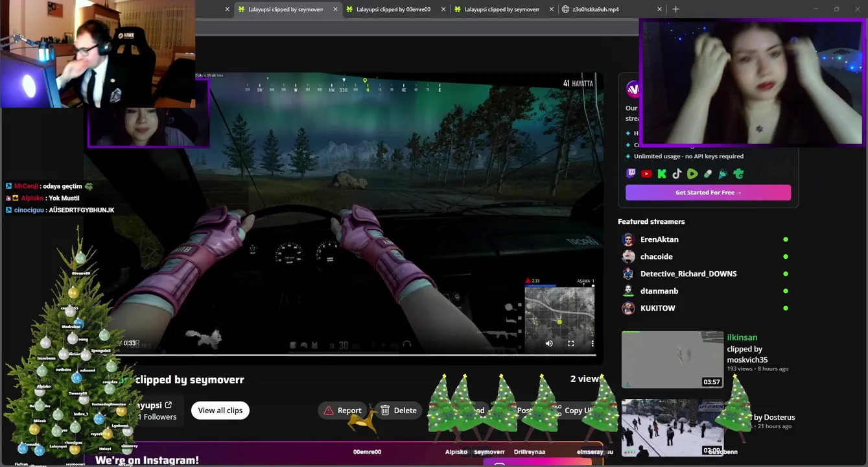Click the ErenAktan featured streamer name
This screenshot has width=868, height=467.
(659, 239)
